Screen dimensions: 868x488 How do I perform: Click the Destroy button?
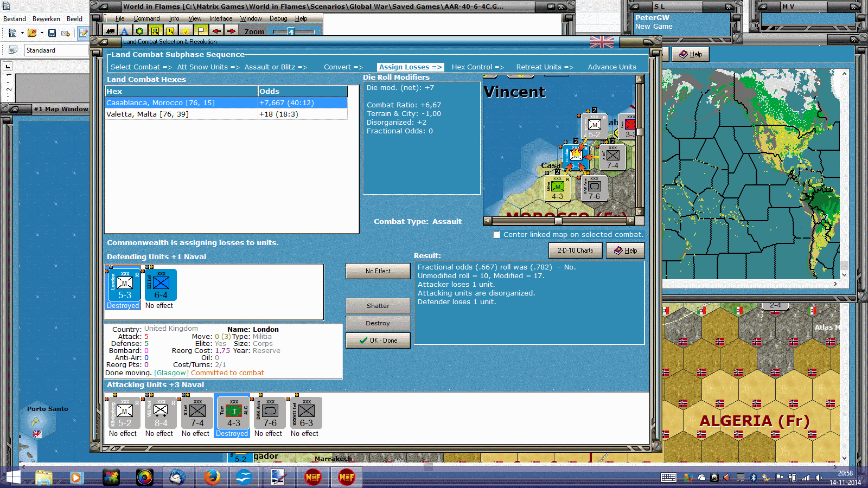tap(378, 323)
